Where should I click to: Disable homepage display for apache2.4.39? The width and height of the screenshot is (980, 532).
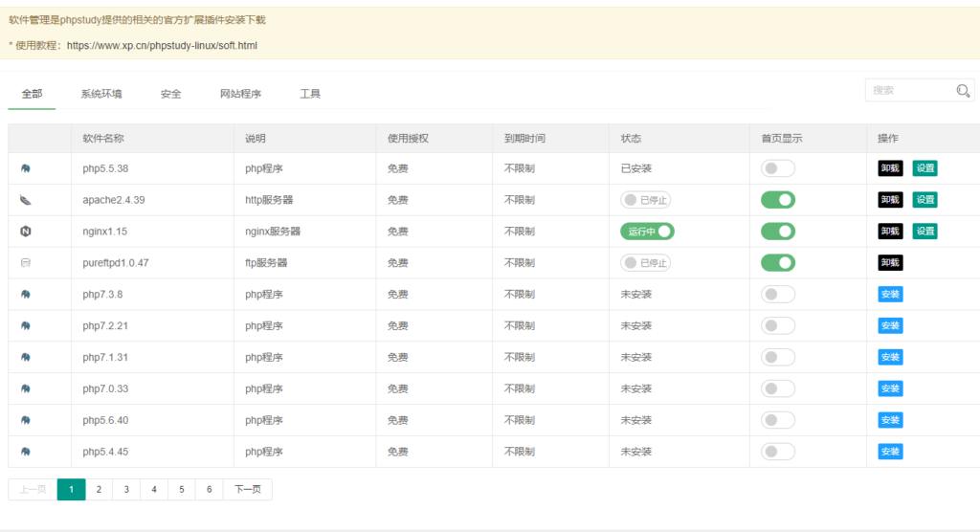click(777, 200)
